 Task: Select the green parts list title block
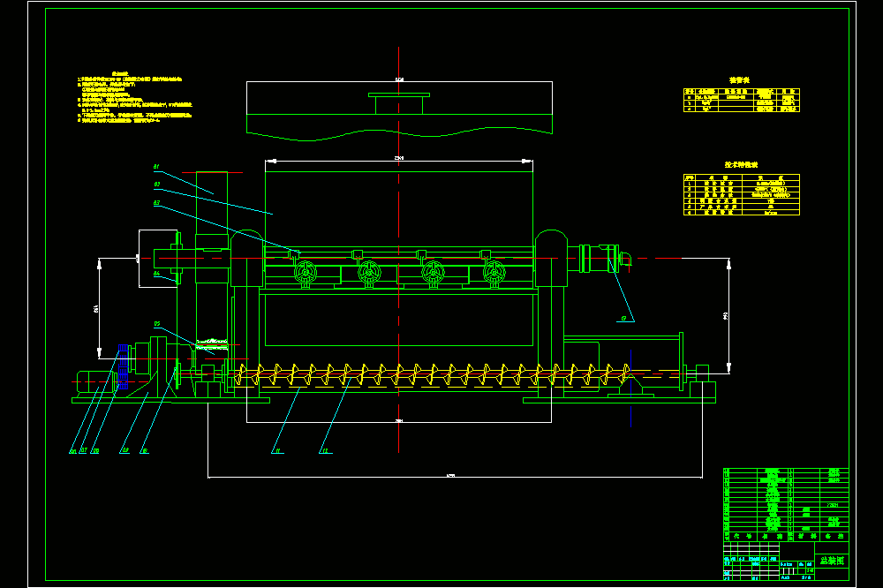[786, 524]
